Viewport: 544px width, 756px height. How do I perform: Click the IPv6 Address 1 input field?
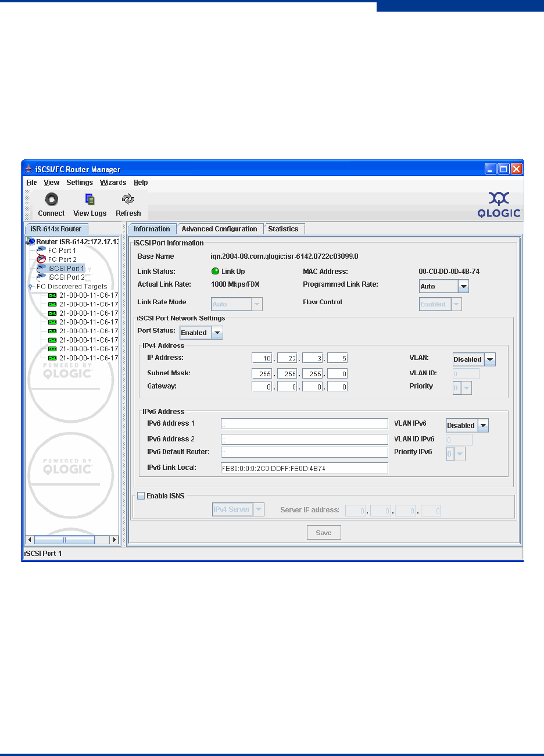pyautogui.click(x=304, y=424)
